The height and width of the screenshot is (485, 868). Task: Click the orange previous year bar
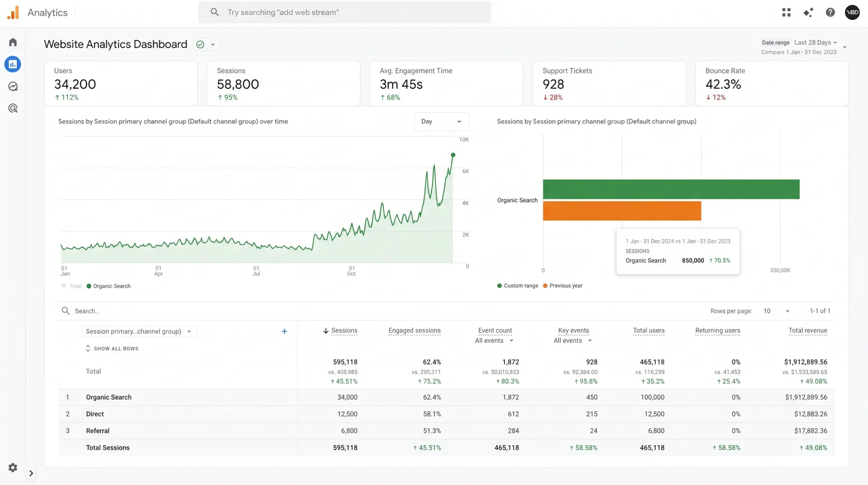coord(622,211)
